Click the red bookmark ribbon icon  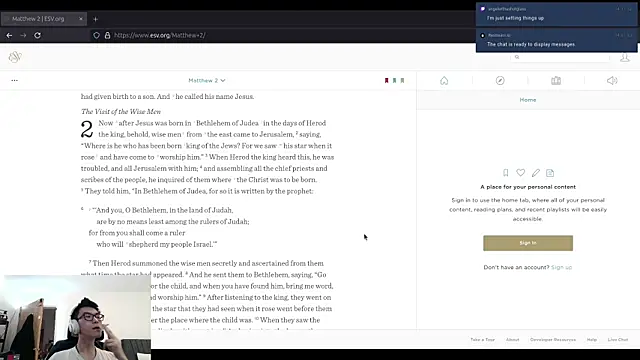click(x=387, y=80)
